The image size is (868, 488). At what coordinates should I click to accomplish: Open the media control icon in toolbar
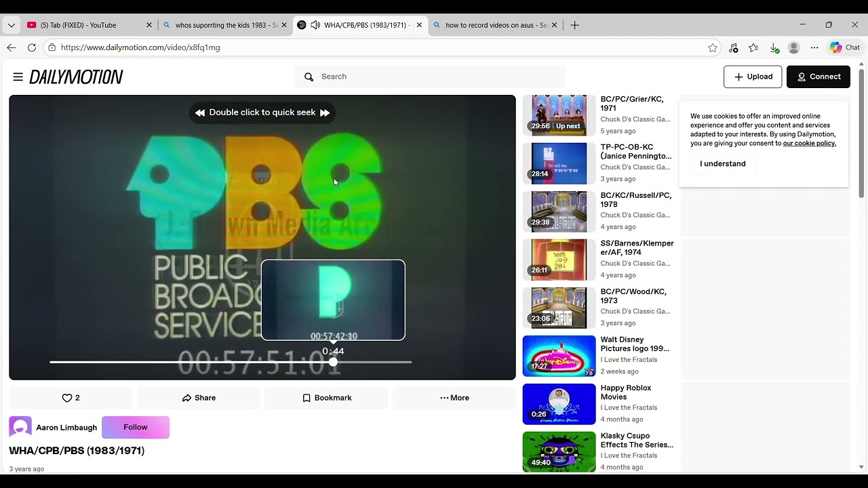(x=733, y=47)
